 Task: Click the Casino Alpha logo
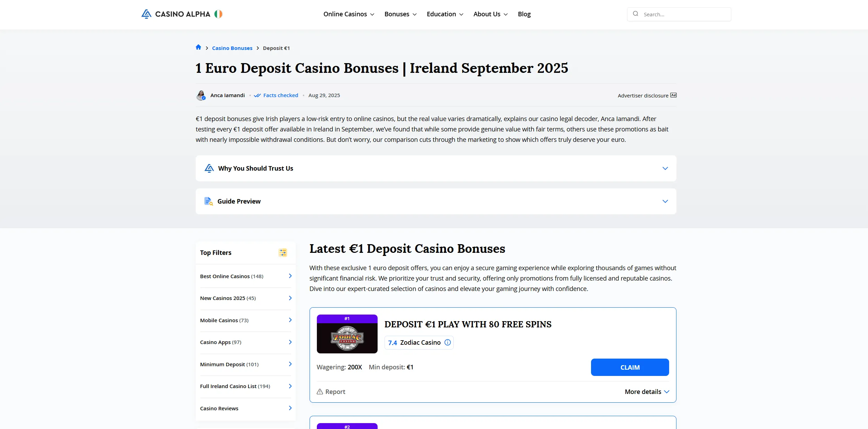click(176, 14)
